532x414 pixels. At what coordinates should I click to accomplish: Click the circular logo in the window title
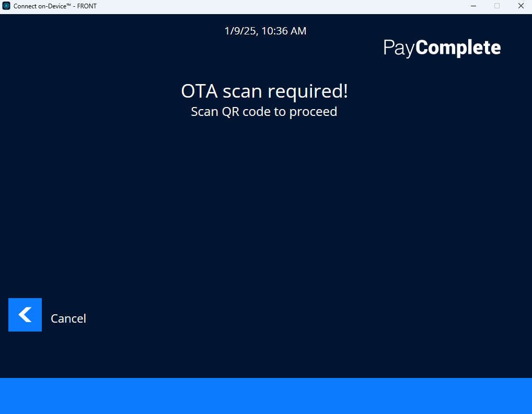pyautogui.click(x=6, y=6)
